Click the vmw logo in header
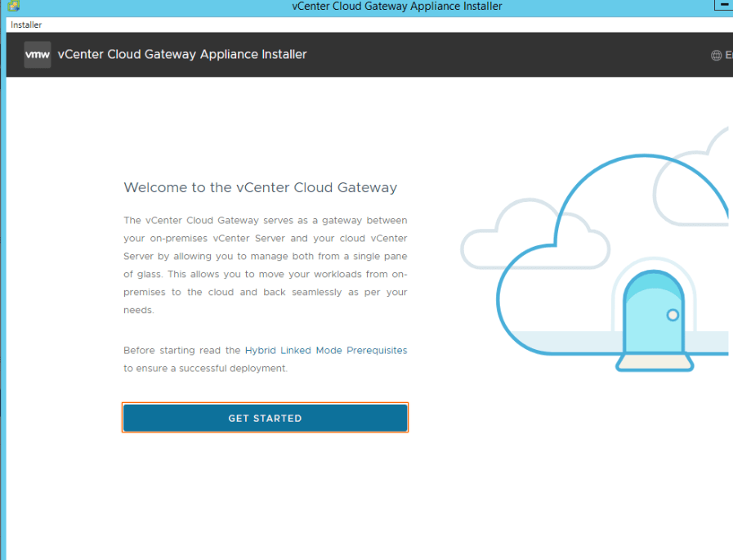Image resolution: width=733 pixels, height=560 pixels. click(x=38, y=55)
